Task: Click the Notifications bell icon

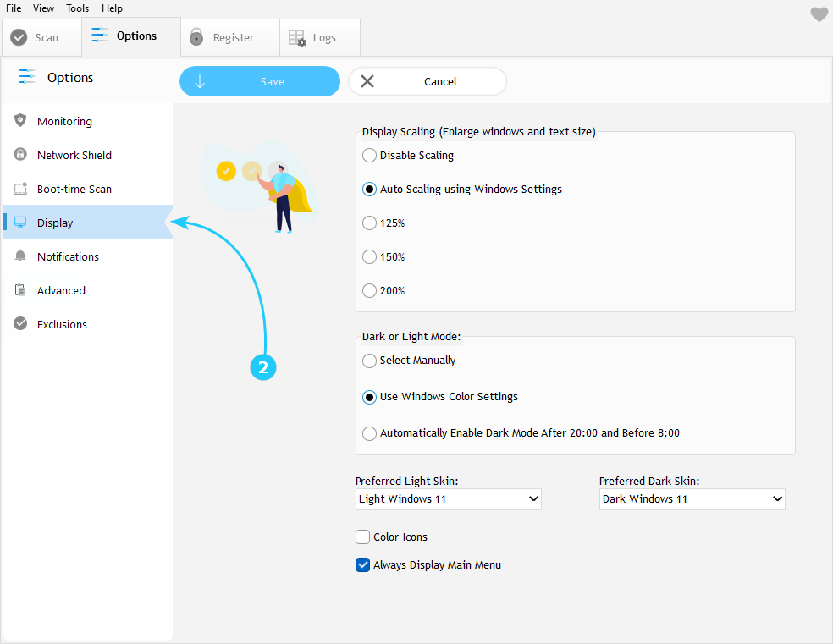Action: (20, 256)
